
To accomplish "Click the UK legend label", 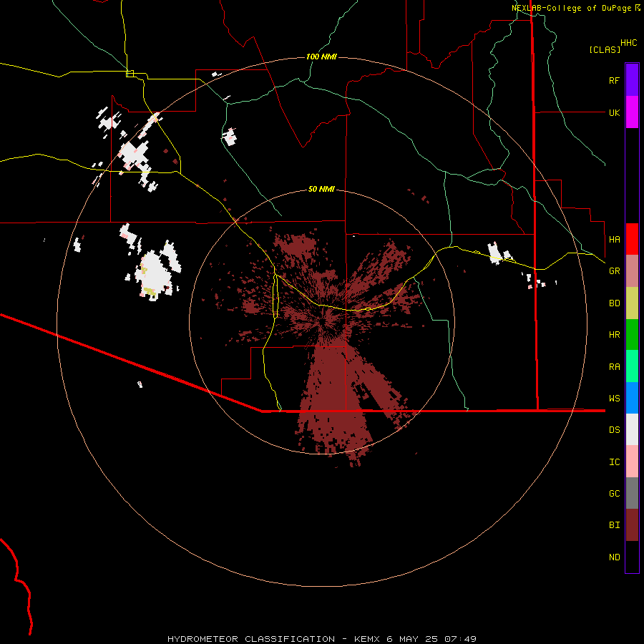I will click(614, 112).
